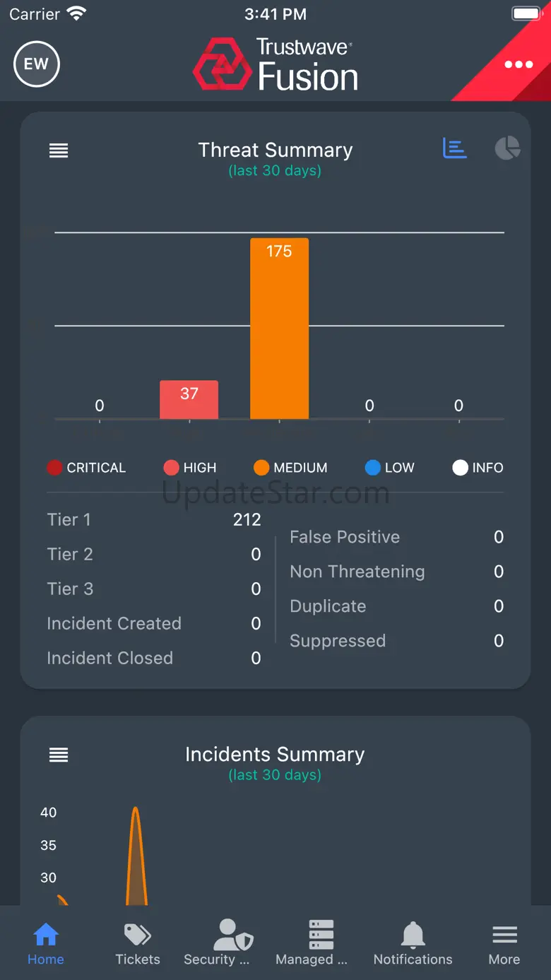The width and height of the screenshot is (551, 980).
Task: Toggle the Low legend item
Action: coord(390,468)
